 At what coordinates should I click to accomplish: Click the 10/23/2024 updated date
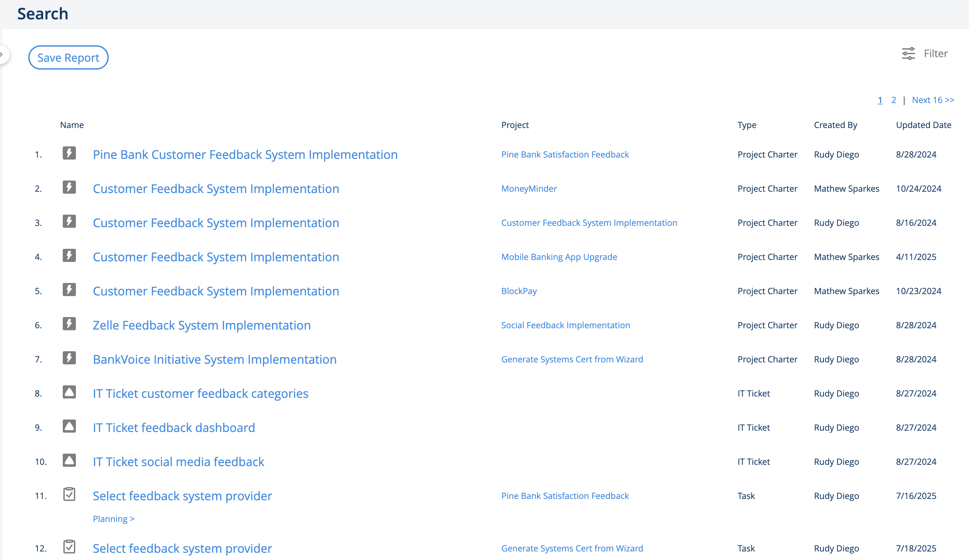pyautogui.click(x=919, y=291)
